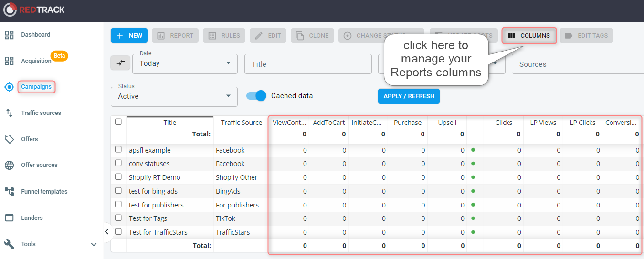Screen dimensions: 644x259
Task: Check the conv statuses row checkbox
Action: 118,163
